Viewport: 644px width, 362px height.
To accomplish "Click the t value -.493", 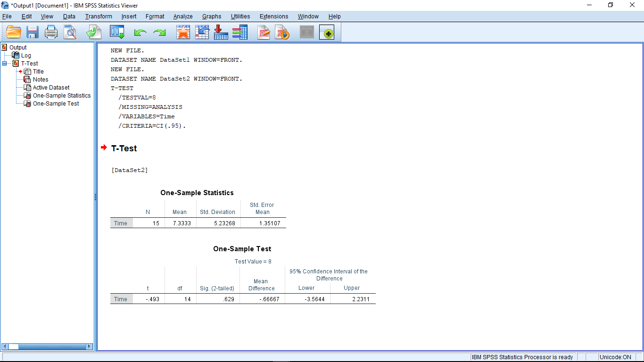I will [x=152, y=299].
